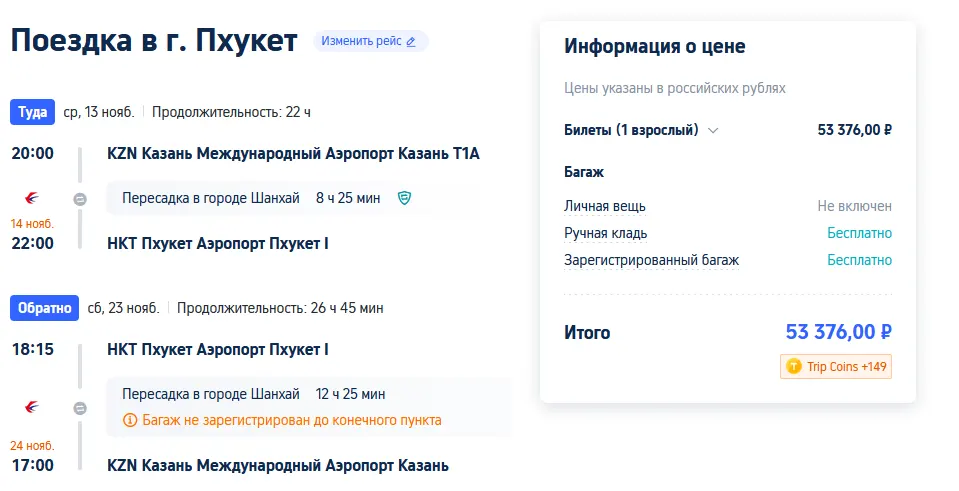Open the Зарегистрированный багаж info

click(x=652, y=260)
